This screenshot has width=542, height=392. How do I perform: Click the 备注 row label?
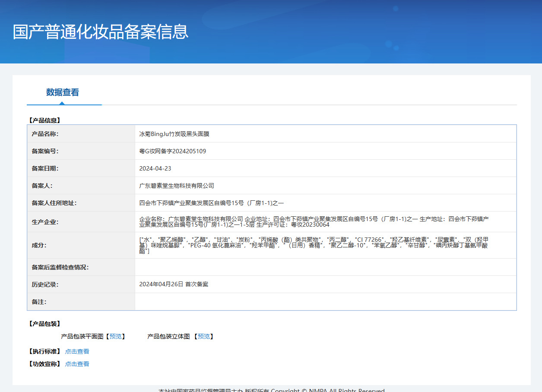pos(39,302)
